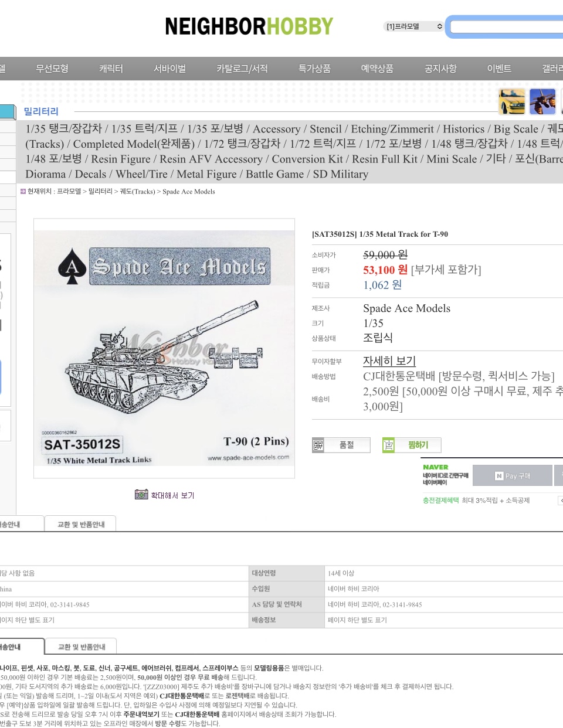Click the breadcrumb arrow icon at 현재위치
Screen dimensions: 563x728
coord(23,192)
